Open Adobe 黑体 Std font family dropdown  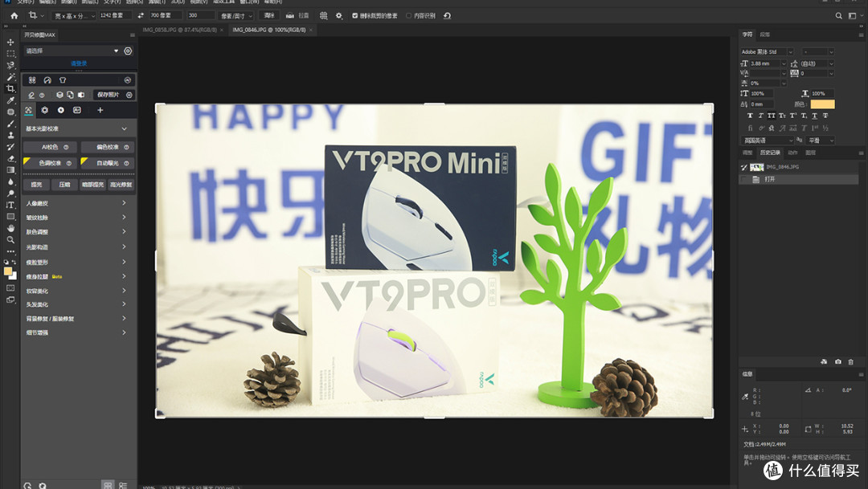click(767, 51)
